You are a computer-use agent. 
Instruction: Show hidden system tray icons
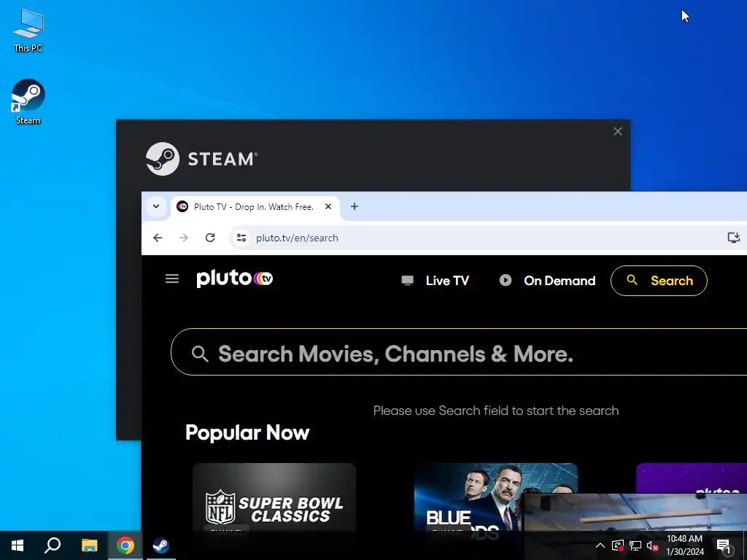[x=600, y=545]
